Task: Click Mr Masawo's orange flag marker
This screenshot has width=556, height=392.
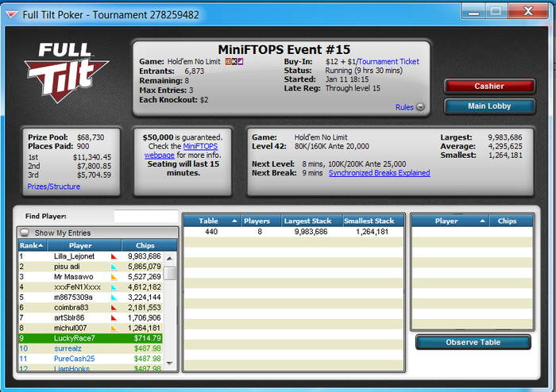Action: point(114,277)
